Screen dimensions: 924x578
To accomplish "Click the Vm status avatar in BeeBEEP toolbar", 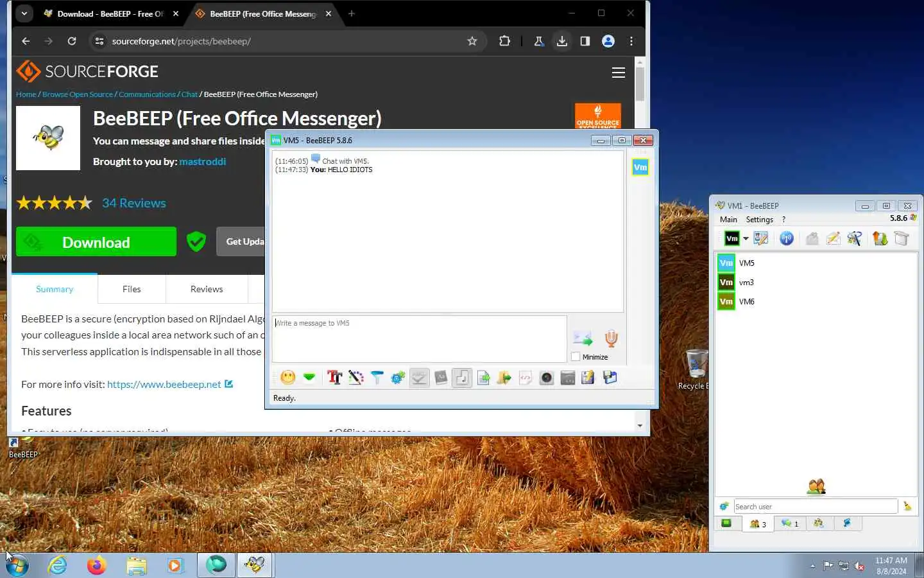I will 732,238.
